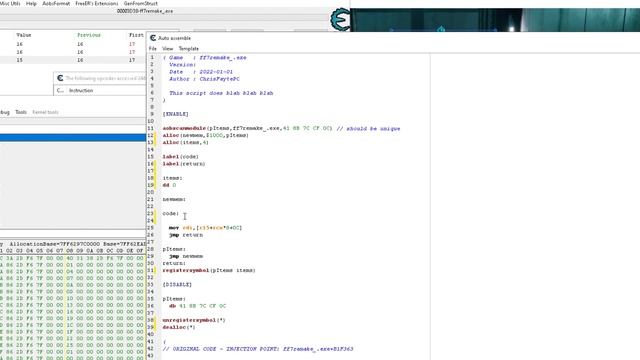Click the db 41 8B 7C CF 0C line
Image resolution: width=640 pixels, height=360 pixels.
pyautogui.click(x=197, y=306)
